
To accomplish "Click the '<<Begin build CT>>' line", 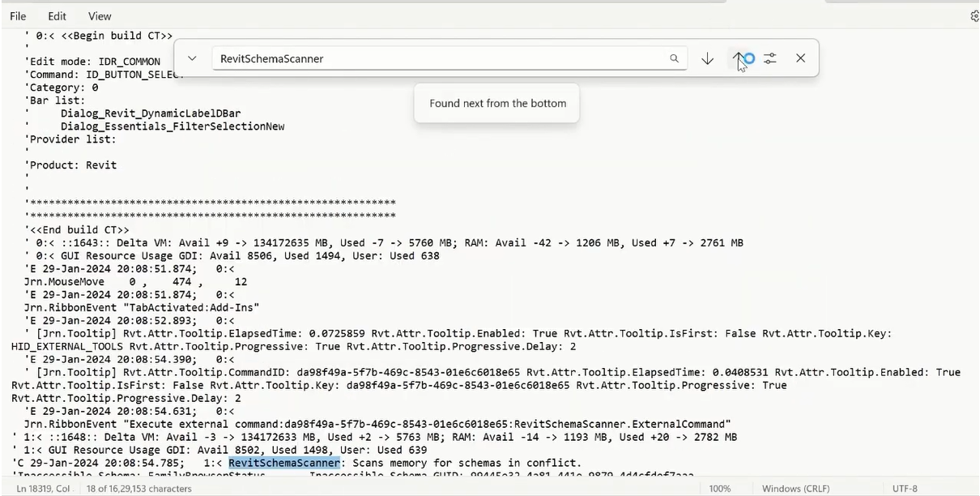I will point(98,36).
